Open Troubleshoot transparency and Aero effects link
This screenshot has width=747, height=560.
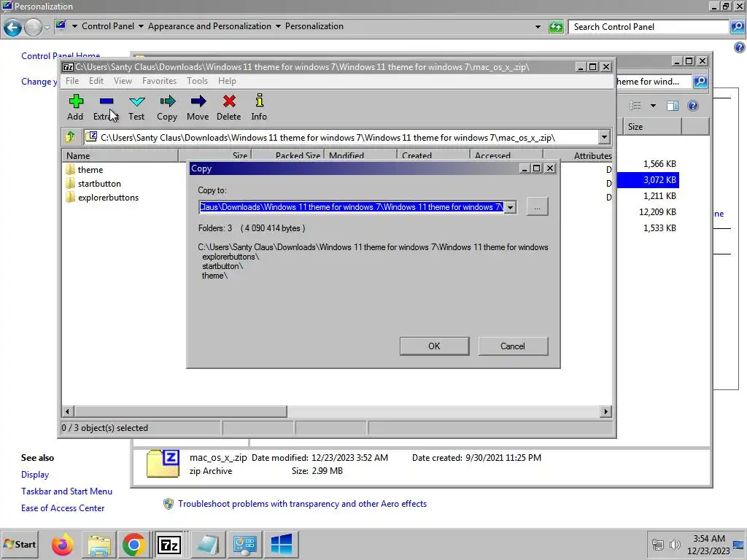[302, 504]
